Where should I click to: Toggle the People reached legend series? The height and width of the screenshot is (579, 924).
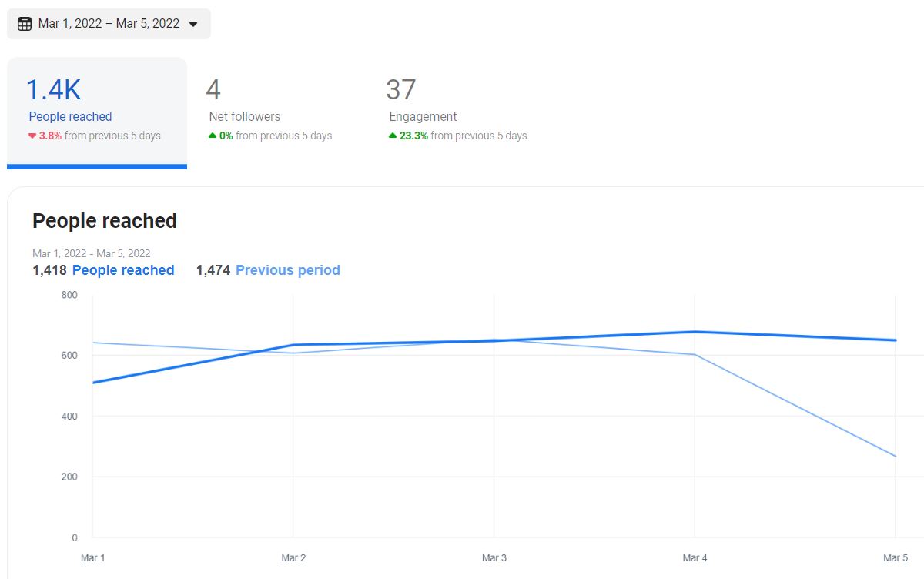pos(123,270)
